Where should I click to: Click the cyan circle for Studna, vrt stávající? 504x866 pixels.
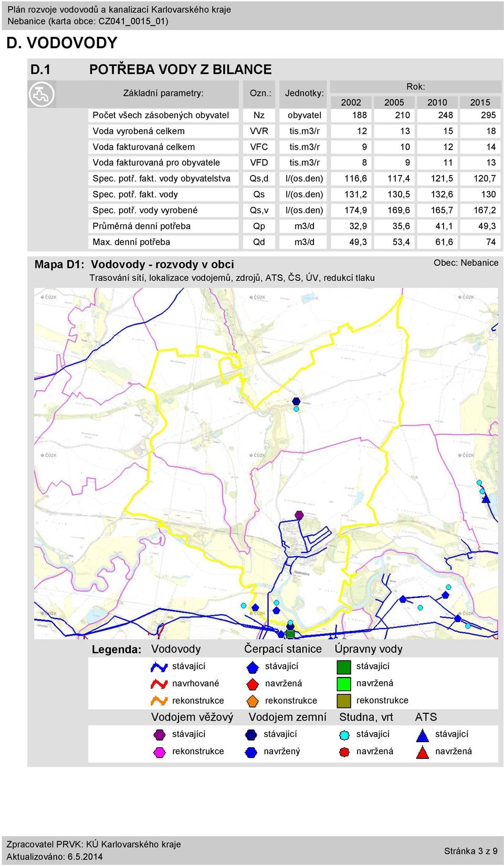[344, 735]
